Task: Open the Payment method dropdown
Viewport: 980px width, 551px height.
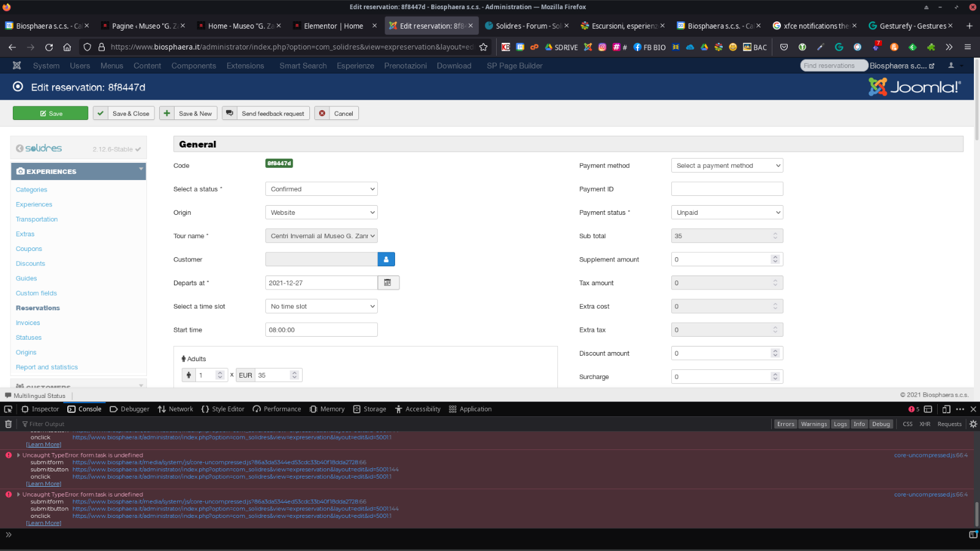Action: coord(727,165)
